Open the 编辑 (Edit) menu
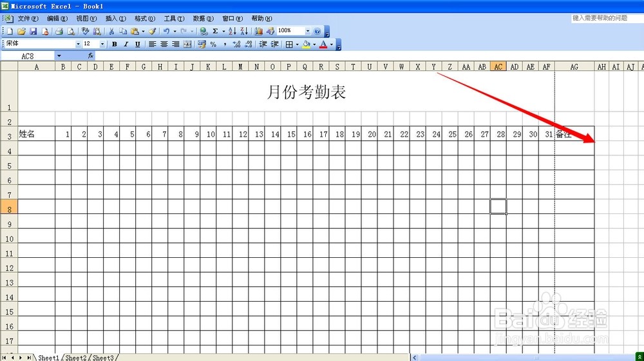Image resolution: width=644 pixels, height=361 pixels. tap(57, 19)
